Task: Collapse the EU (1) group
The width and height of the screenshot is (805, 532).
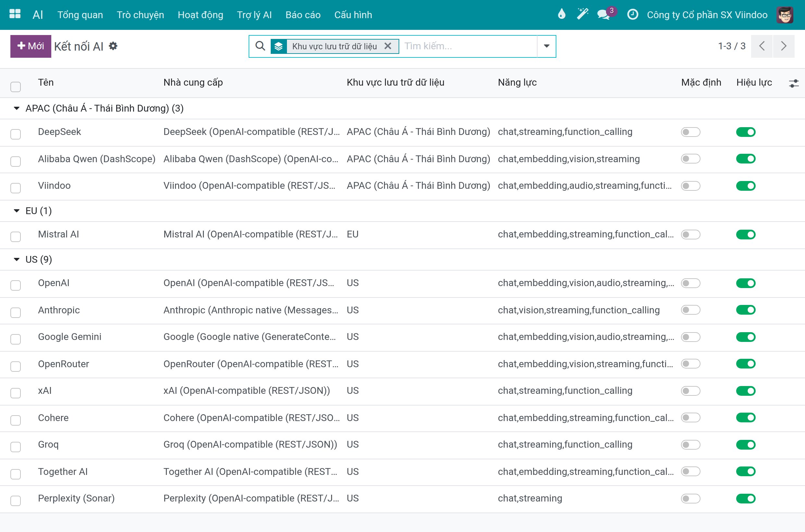Action: coord(16,211)
